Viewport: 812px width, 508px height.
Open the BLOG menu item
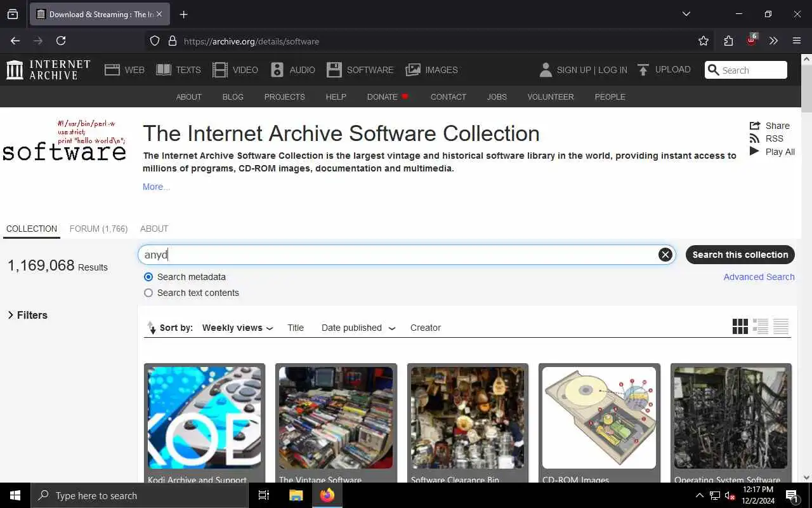click(233, 97)
